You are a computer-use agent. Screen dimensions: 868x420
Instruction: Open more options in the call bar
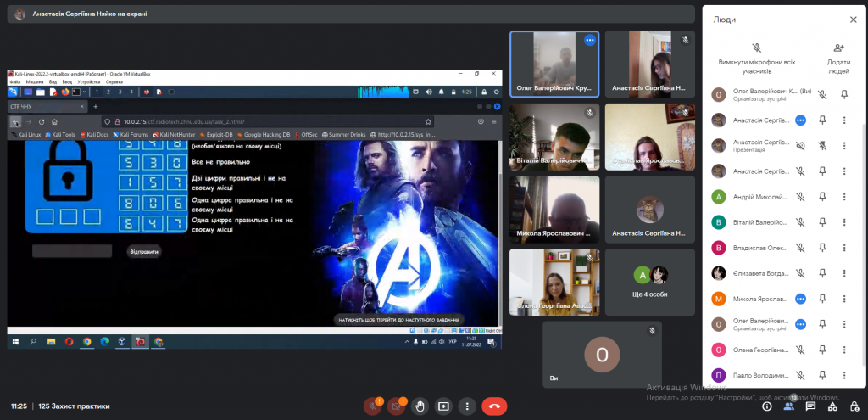[467, 406]
